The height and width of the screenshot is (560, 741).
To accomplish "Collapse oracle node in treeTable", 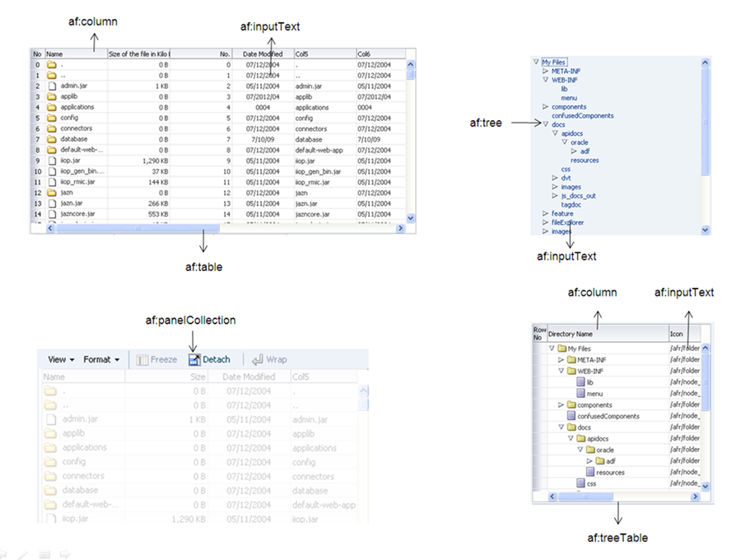I will [x=580, y=450].
